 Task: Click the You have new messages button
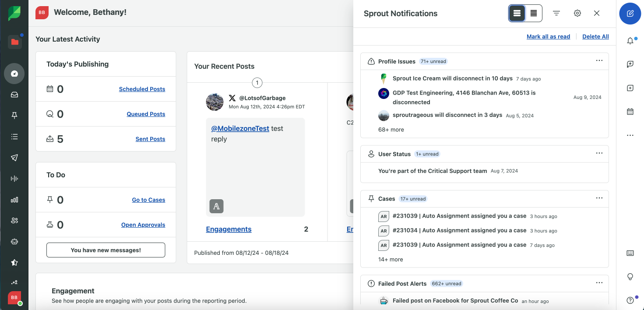click(x=106, y=250)
